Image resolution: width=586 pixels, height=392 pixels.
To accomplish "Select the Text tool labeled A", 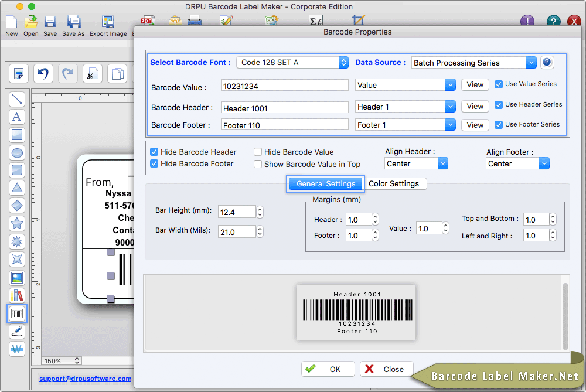I will pyautogui.click(x=17, y=117).
